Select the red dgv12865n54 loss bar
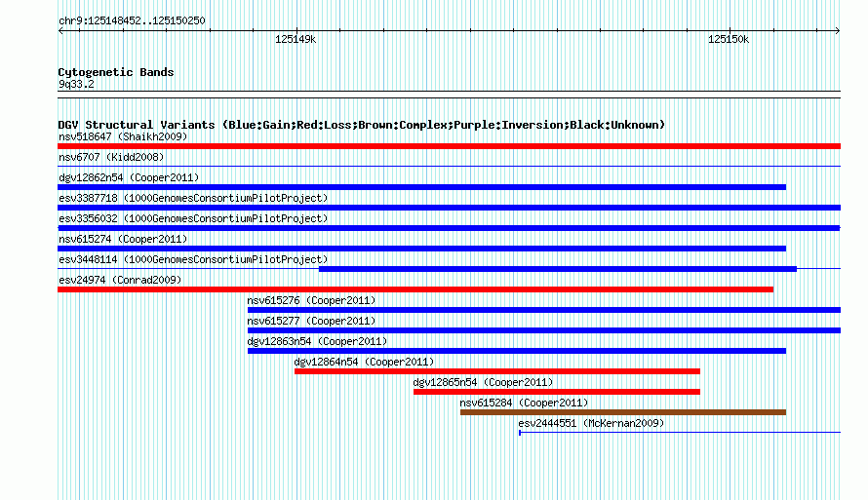Image resolution: width=868 pixels, height=500 pixels. point(557,392)
